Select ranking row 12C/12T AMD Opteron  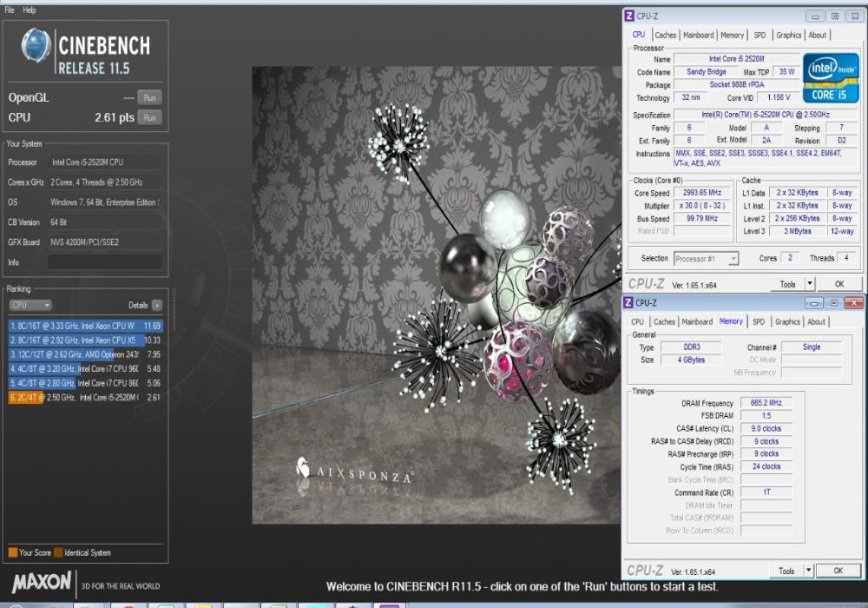pyautogui.click(x=86, y=354)
